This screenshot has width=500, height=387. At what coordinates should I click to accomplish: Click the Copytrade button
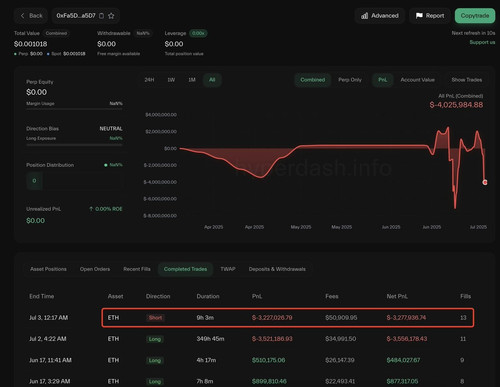(x=475, y=16)
